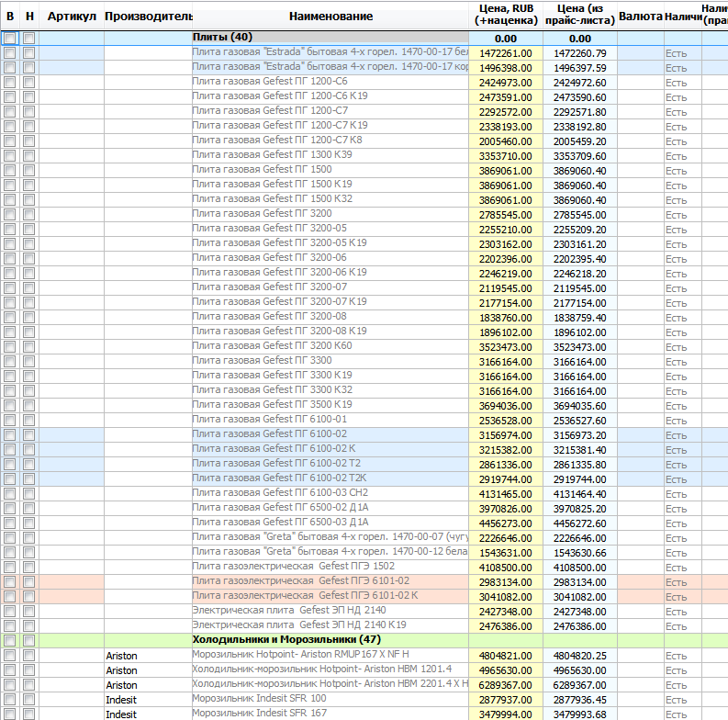This screenshot has width=728, height=720.
Task: Sort by the В column header
Action: 10,17
